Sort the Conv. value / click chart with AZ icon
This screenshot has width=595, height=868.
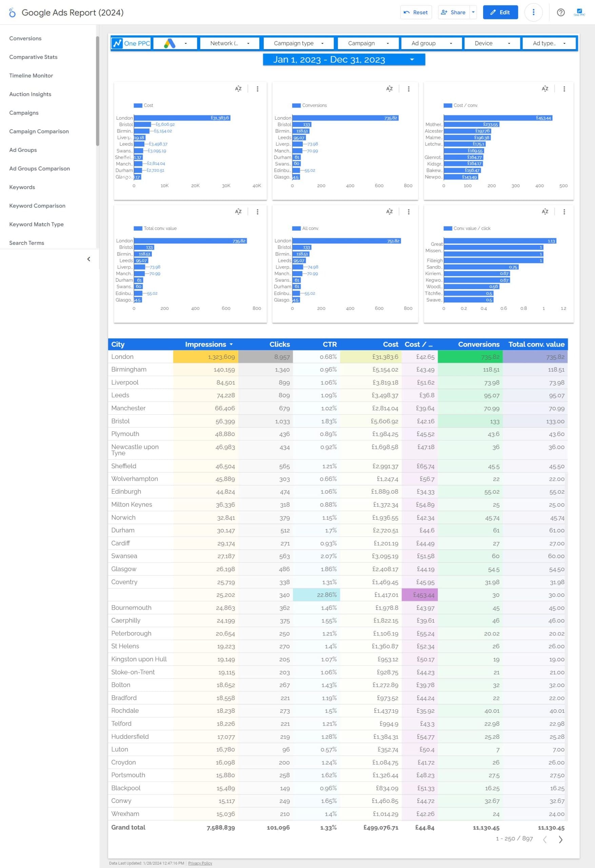545,212
